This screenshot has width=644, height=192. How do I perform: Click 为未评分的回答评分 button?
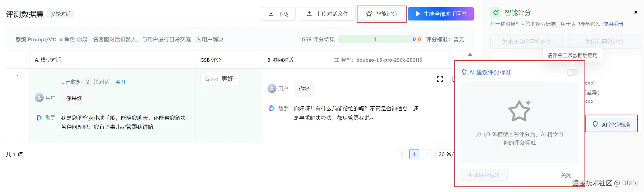click(527, 42)
